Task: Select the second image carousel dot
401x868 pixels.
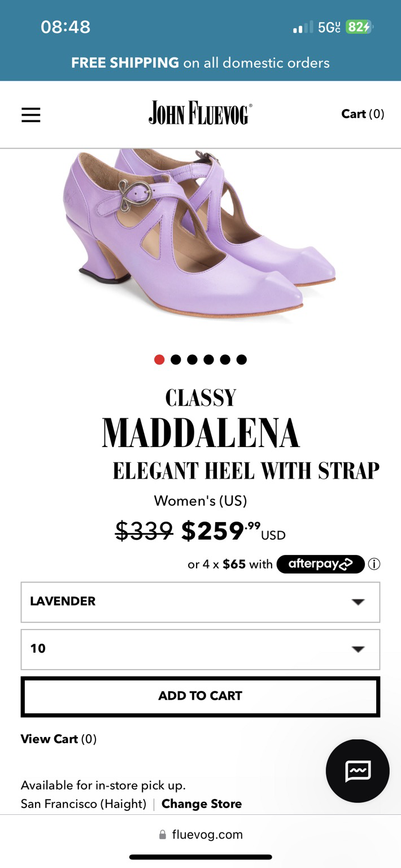Action: click(176, 359)
